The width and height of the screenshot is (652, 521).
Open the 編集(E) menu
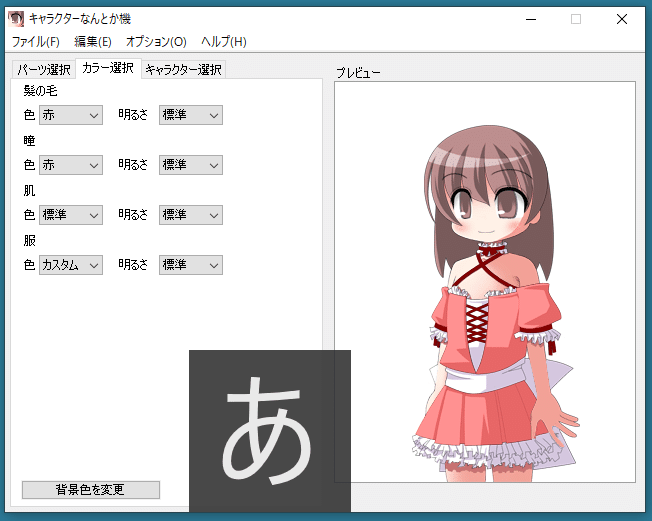click(93, 42)
